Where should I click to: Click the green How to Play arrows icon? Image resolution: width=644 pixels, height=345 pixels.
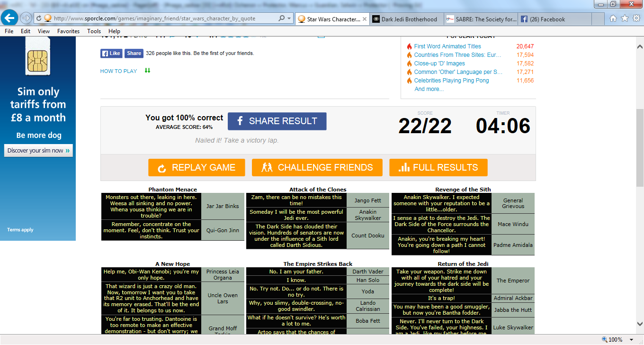147,71
